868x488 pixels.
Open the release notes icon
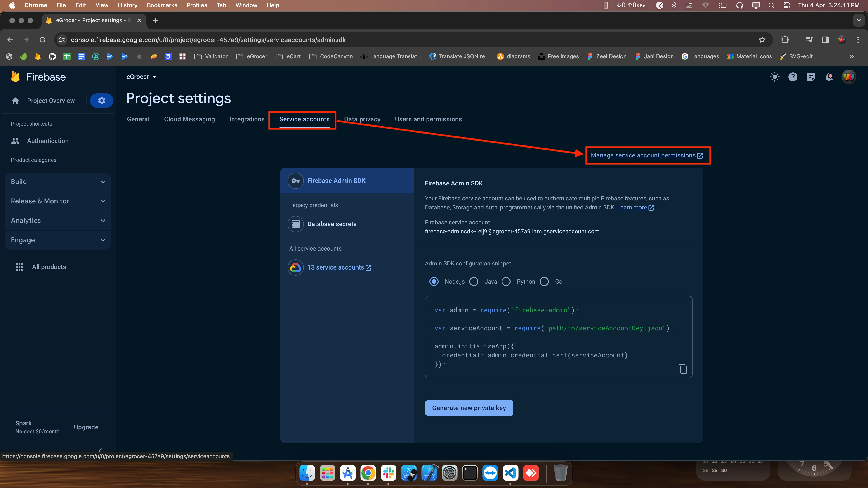[811, 77]
